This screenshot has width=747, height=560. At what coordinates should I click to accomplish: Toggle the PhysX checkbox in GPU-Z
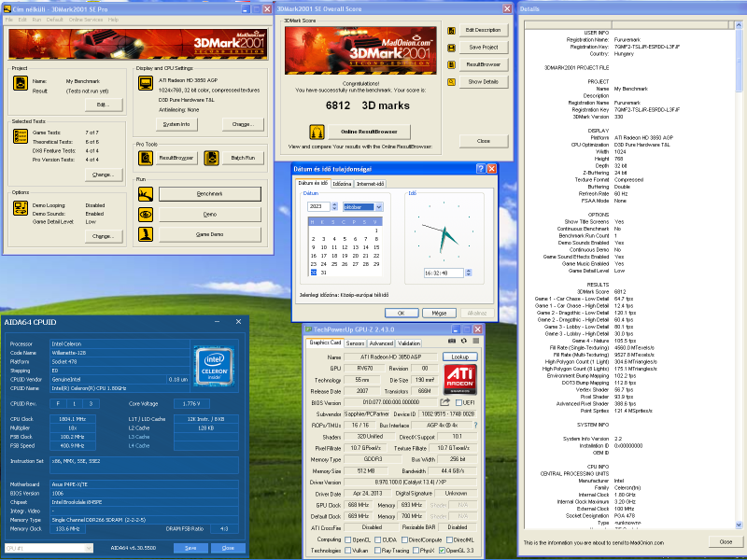tap(416, 551)
